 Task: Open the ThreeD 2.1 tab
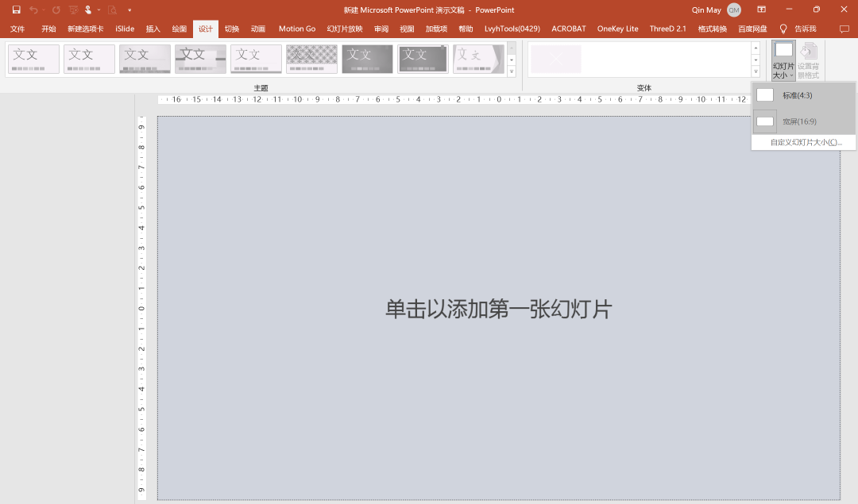click(x=667, y=29)
